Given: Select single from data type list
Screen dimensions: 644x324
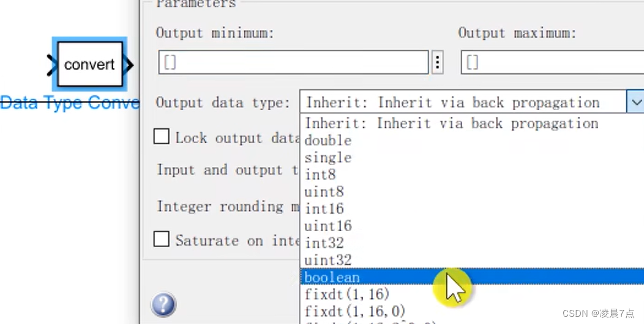Looking at the screenshot, I should 472,158.
